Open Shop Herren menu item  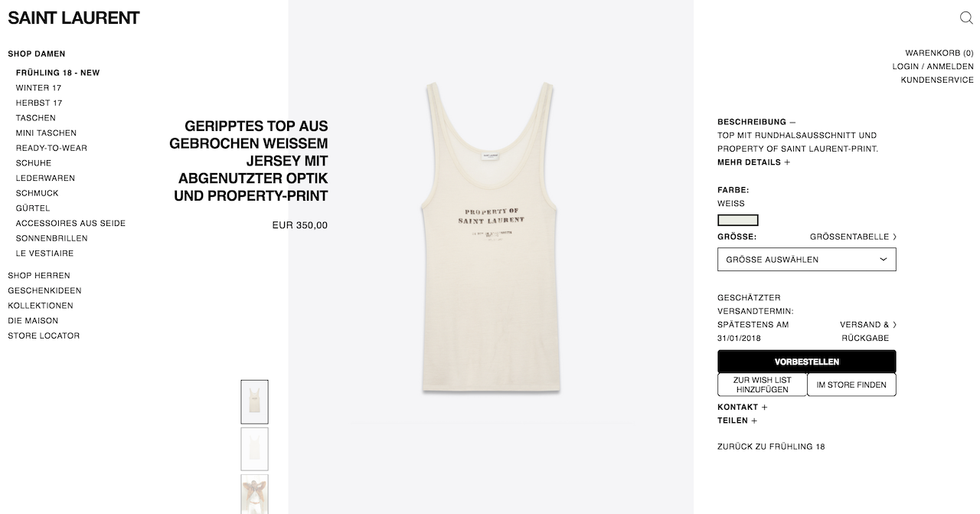pos(39,276)
